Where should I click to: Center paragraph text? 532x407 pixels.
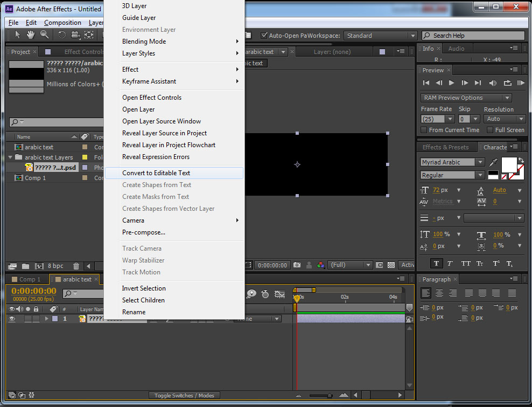coord(439,293)
